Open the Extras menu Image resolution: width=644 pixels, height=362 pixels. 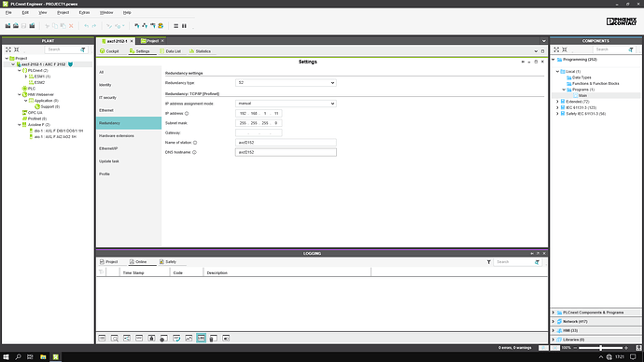tap(84, 13)
